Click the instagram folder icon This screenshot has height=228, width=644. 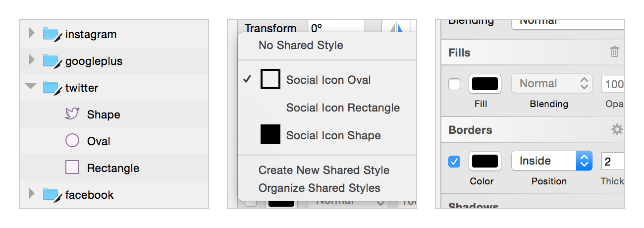[51, 34]
